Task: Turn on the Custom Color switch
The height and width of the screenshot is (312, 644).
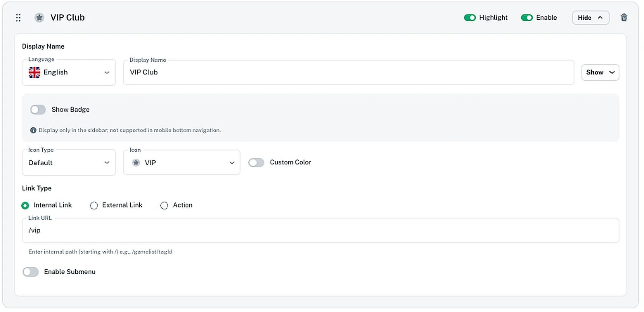Action: [x=256, y=162]
